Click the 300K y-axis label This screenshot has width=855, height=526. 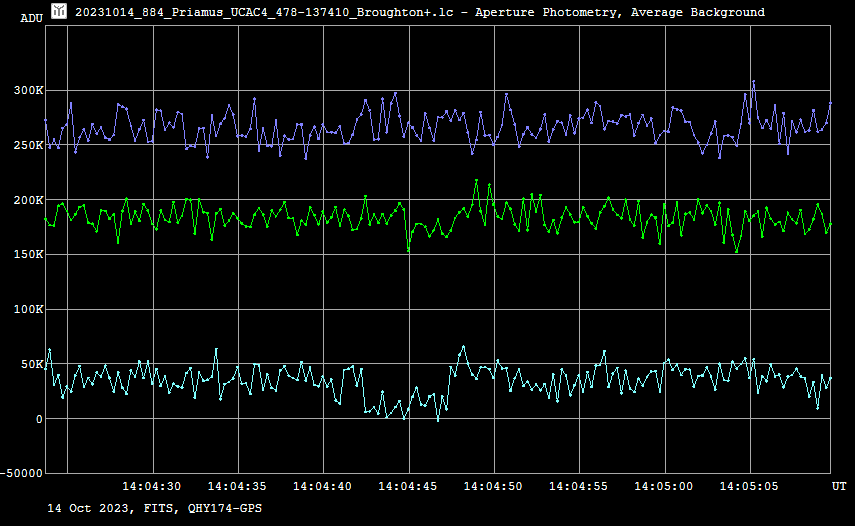(x=28, y=90)
